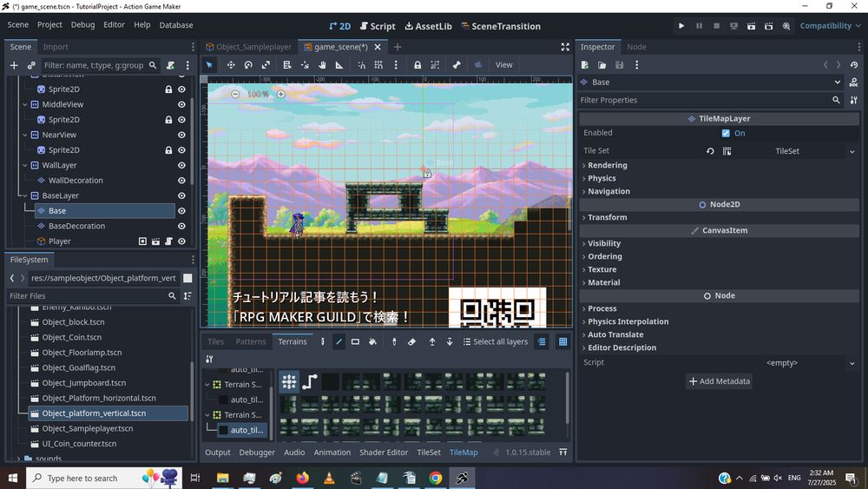Toggle visibility of BaseDecoration node
The image size is (868, 489).
(181, 226)
